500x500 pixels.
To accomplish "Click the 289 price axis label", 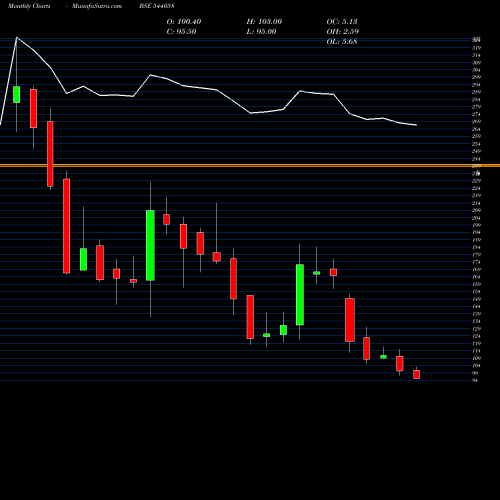I will click(x=476, y=92).
